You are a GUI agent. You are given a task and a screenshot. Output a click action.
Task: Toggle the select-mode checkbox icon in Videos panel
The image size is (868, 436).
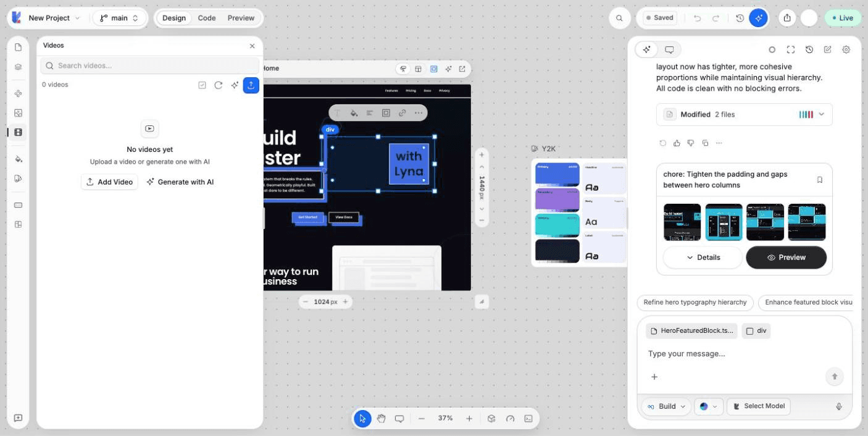pyautogui.click(x=202, y=85)
